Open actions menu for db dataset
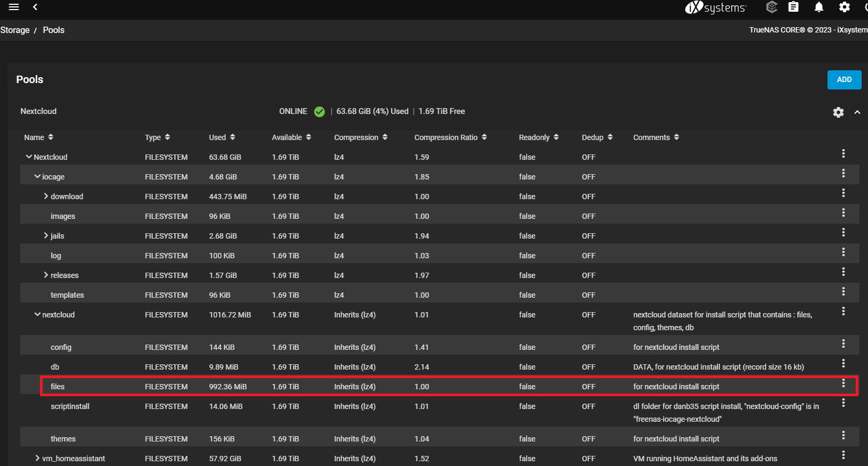 (844, 363)
